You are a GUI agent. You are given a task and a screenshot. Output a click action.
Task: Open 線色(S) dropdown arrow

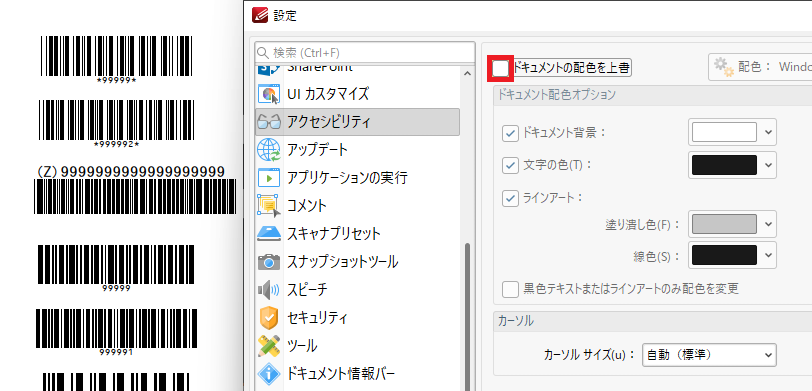pos(768,255)
